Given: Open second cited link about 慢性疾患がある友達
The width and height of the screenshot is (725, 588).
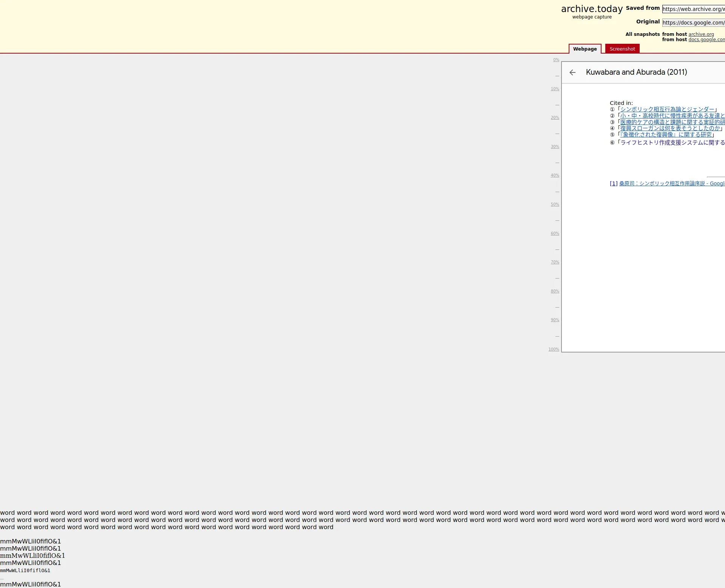Looking at the screenshot, I should coord(672,116).
